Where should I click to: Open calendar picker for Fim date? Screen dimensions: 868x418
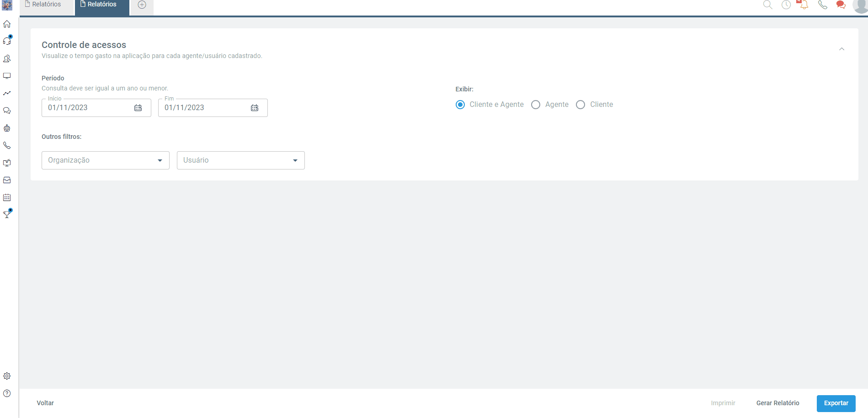(255, 108)
